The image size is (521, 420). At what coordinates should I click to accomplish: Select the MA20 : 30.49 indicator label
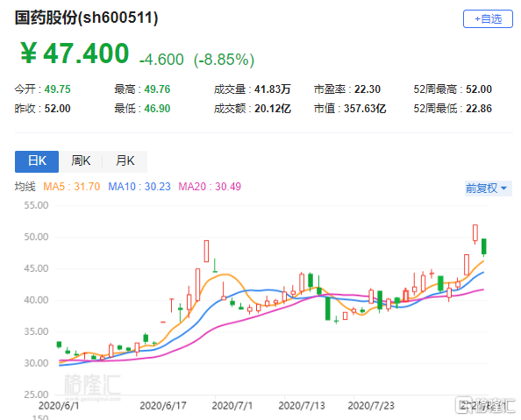point(210,187)
